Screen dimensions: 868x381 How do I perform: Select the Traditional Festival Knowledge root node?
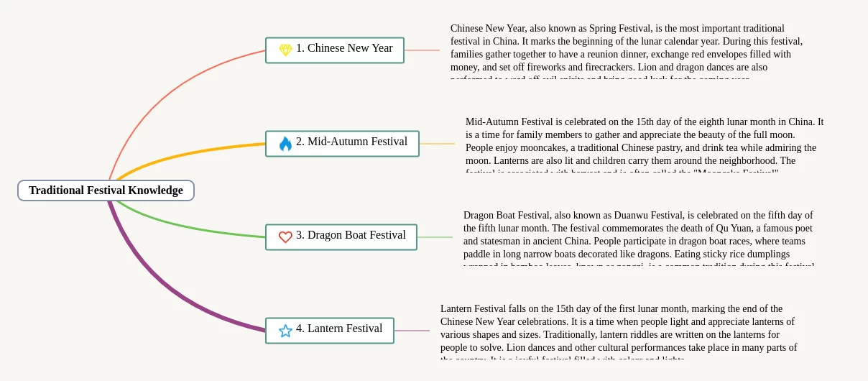[x=106, y=190]
